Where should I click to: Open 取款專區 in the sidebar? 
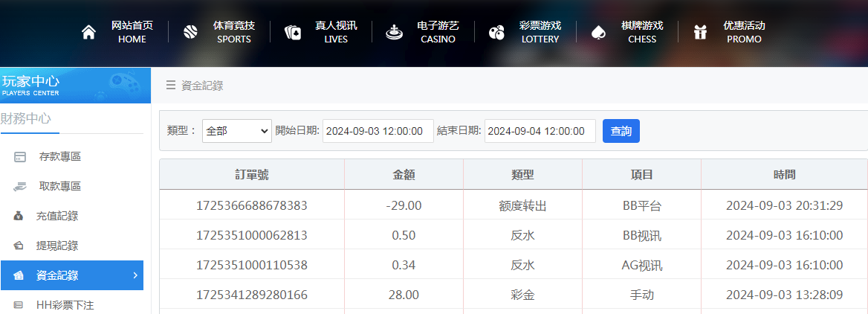click(59, 186)
